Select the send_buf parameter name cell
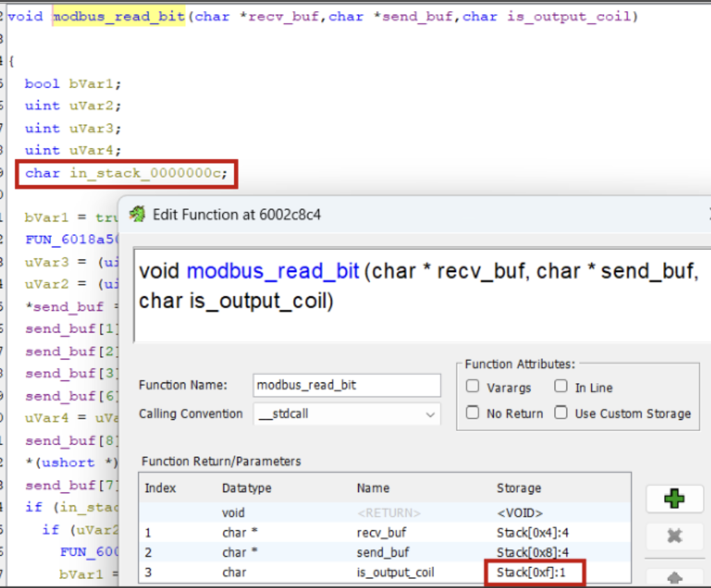Screen dimensions: 711x588 (383, 553)
